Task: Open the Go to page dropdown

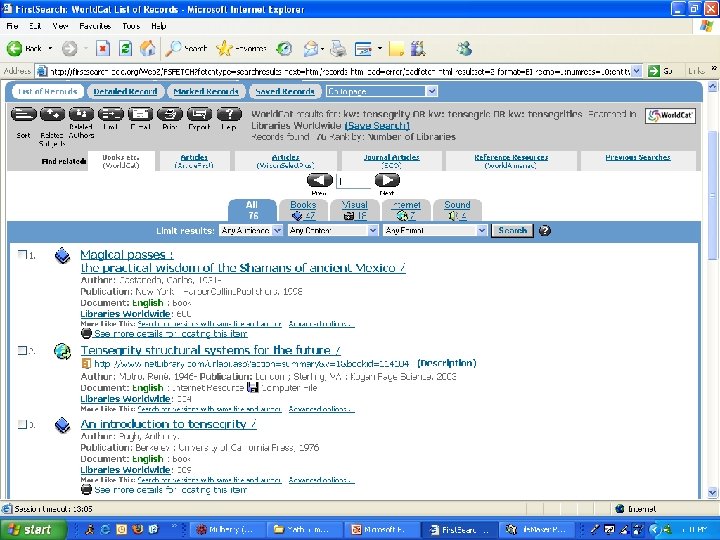Action: click(x=432, y=91)
